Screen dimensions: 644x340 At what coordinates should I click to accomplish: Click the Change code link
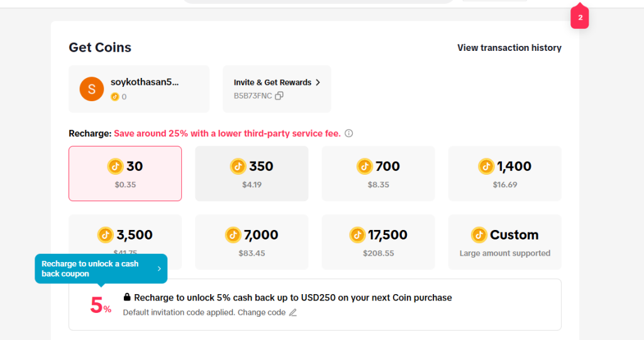(261, 312)
